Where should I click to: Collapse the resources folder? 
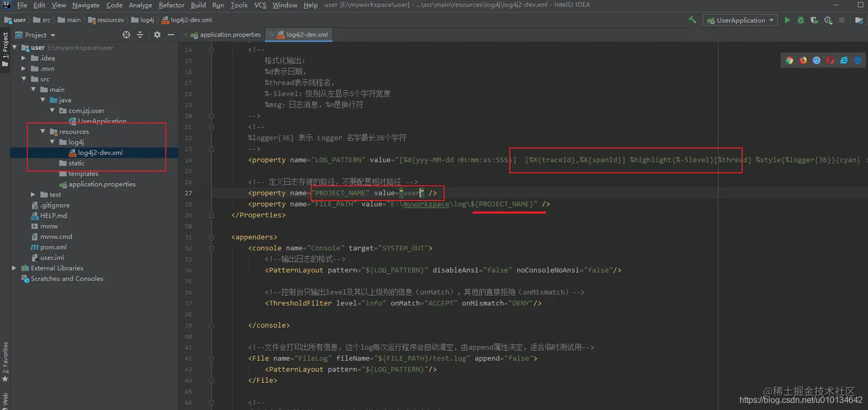click(x=42, y=131)
